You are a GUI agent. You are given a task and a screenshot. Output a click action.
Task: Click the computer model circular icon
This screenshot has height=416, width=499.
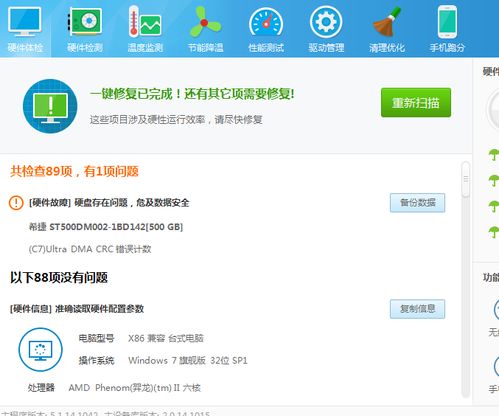coord(40,349)
